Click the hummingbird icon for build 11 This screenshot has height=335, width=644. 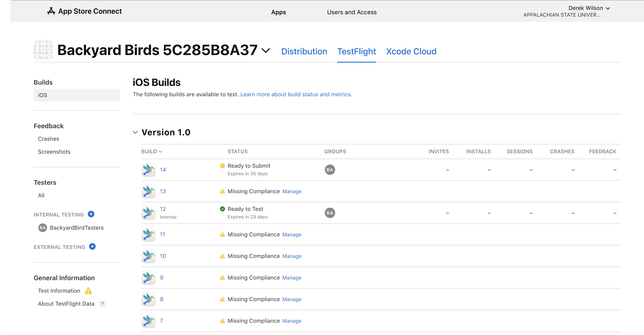click(148, 234)
